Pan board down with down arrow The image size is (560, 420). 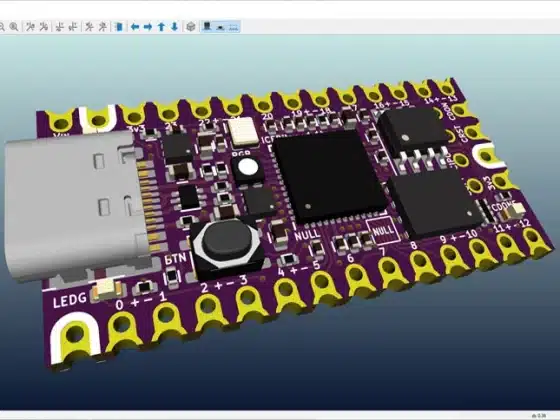[x=175, y=27]
